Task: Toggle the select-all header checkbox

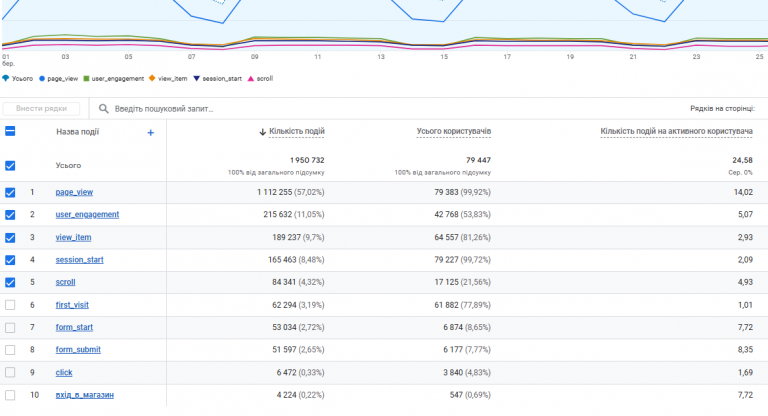Action: click(x=10, y=131)
